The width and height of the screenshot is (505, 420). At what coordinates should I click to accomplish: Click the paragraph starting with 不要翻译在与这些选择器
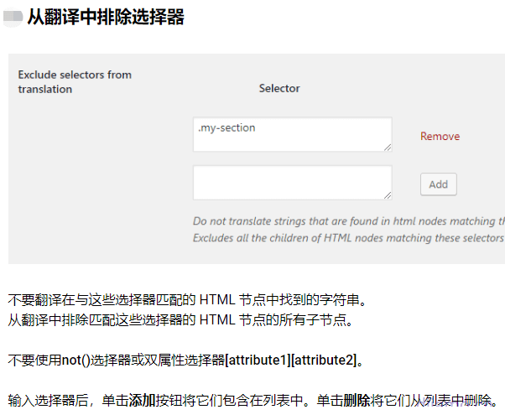coord(187,299)
